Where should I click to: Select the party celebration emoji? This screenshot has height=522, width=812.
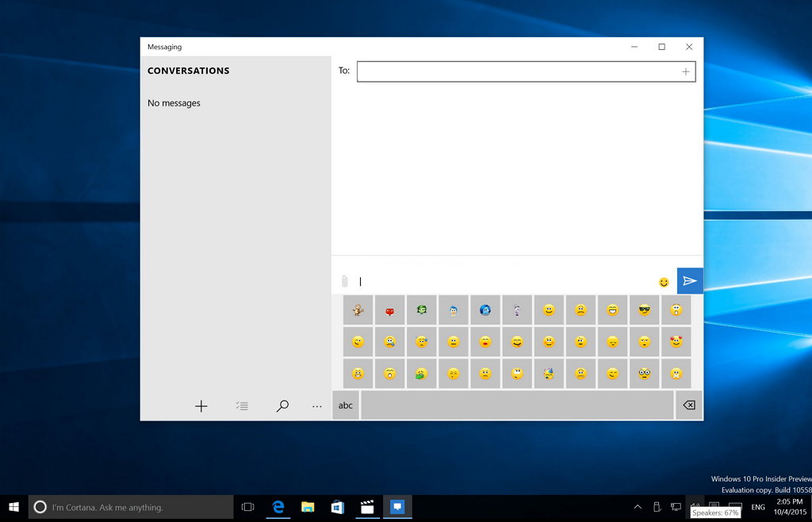coord(549,373)
